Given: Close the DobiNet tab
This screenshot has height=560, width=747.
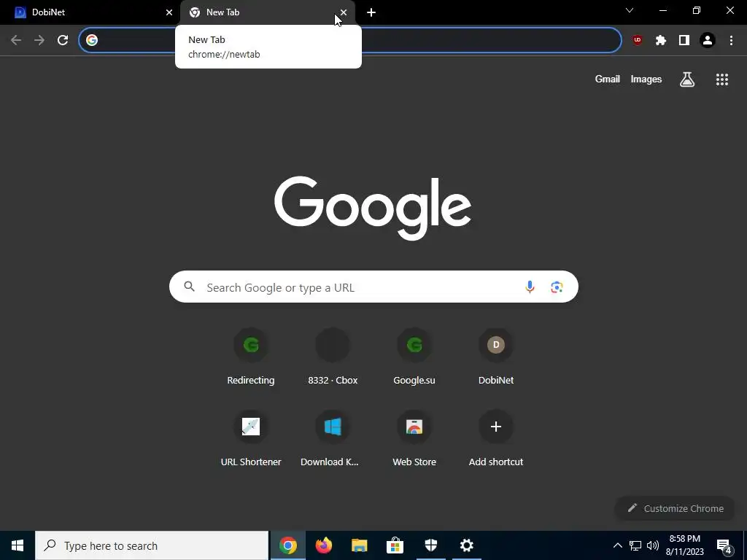Looking at the screenshot, I should (x=169, y=12).
